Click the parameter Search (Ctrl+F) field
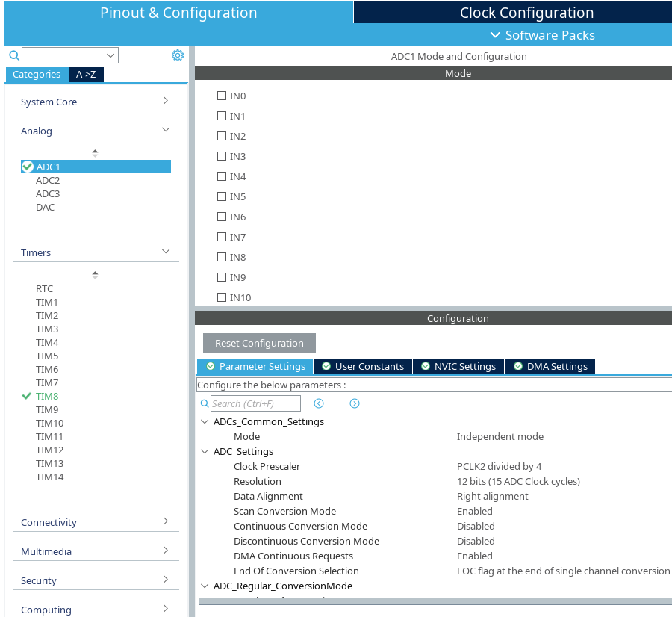 point(255,403)
